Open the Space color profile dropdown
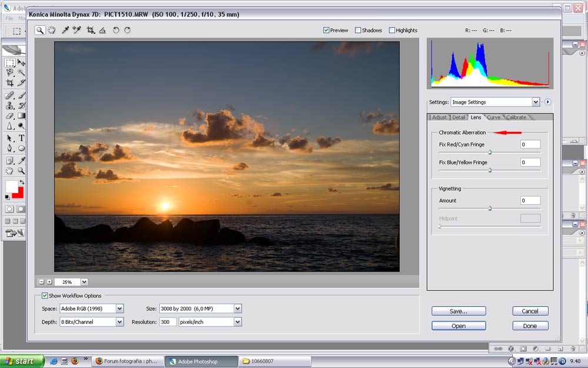 coord(119,309)
